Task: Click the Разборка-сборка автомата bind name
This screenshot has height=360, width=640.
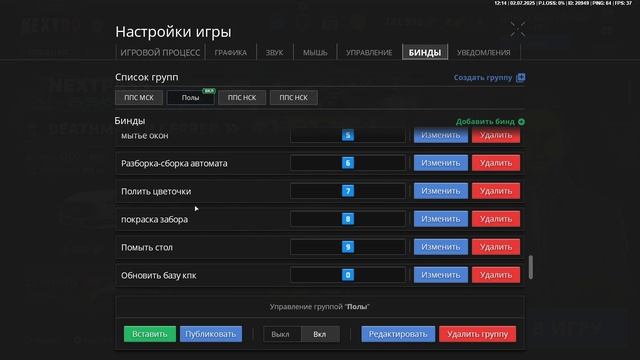Action: click(x=174, y=163)
